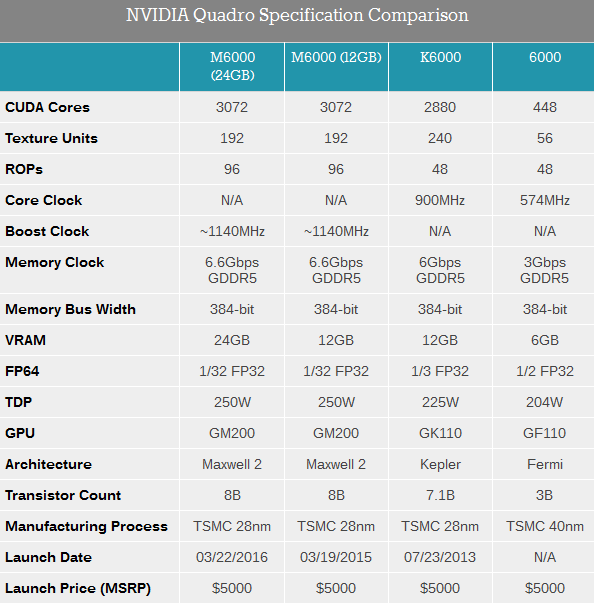Click the 'GF110' GPU value
The height and width of the screenshot is (604, 594).
click(545, 433)
